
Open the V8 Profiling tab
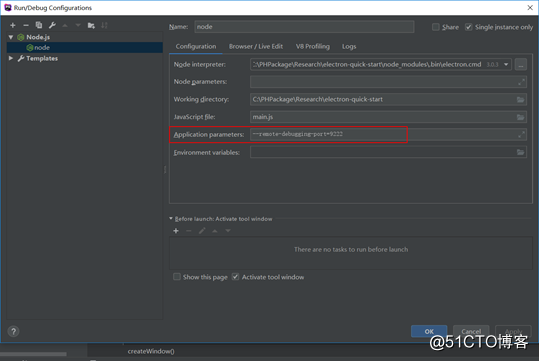pos(313,46)
